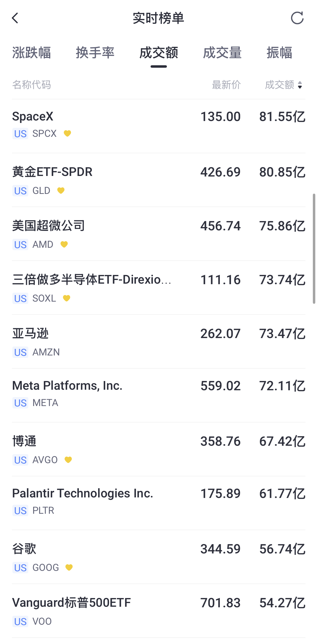Toggle 成交额 column sort order arrows
318x644 pixels.
[300, 85]
